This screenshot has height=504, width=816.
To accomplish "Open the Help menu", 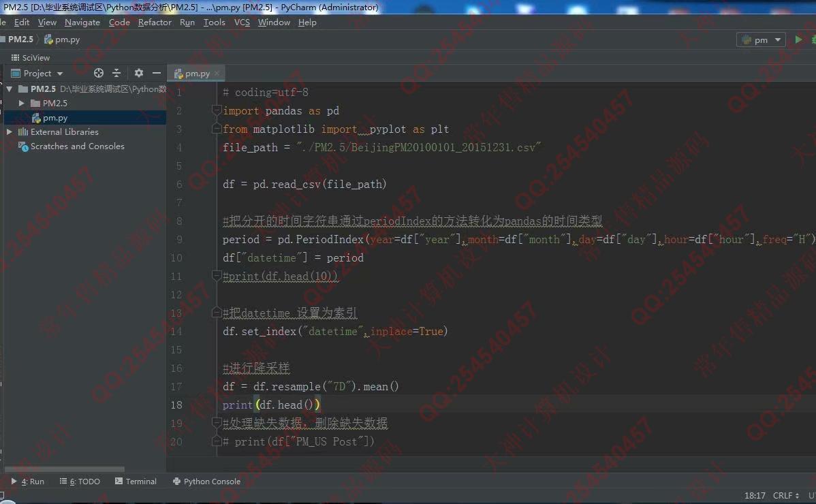I will (307, 22).
